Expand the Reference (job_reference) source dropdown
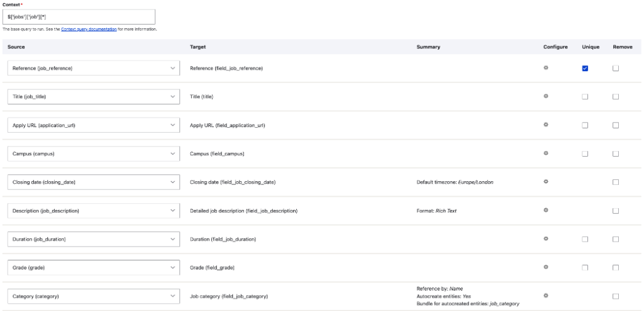This screenshot has height=312, width=644. coord(93,68)
